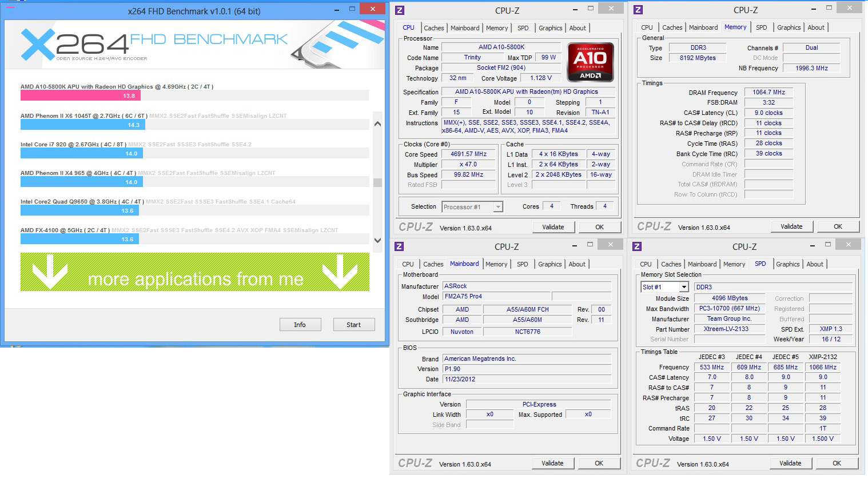Select SPD tab in the CPU-Z CPU window

tap(523, 28)
